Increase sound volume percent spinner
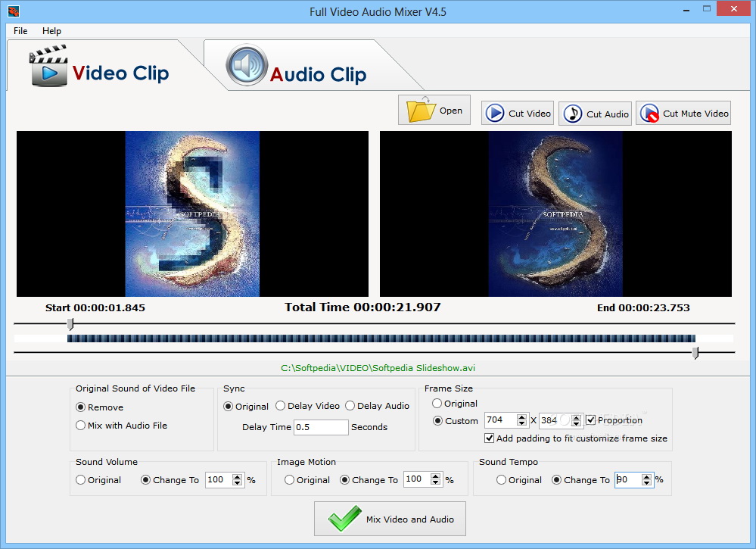The image size is (756, 549). point(237,476)
